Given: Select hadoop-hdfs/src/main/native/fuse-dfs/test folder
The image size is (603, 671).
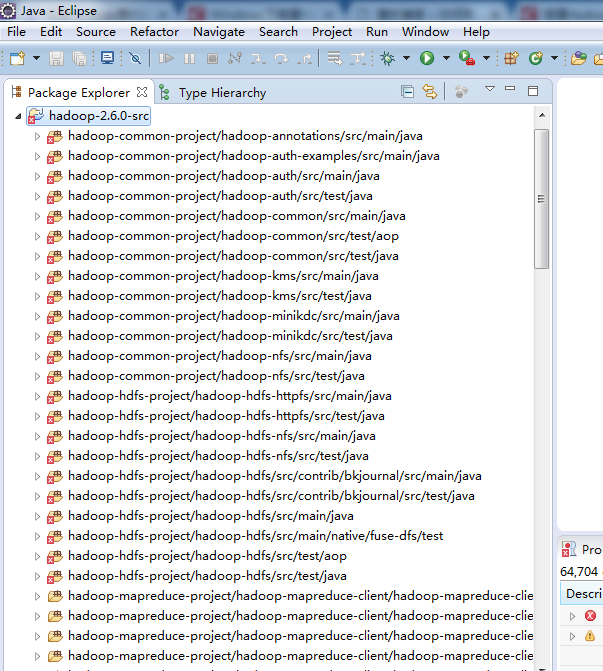Looking at the screenshot, I should pyautogui.click(x=255, y=536).
